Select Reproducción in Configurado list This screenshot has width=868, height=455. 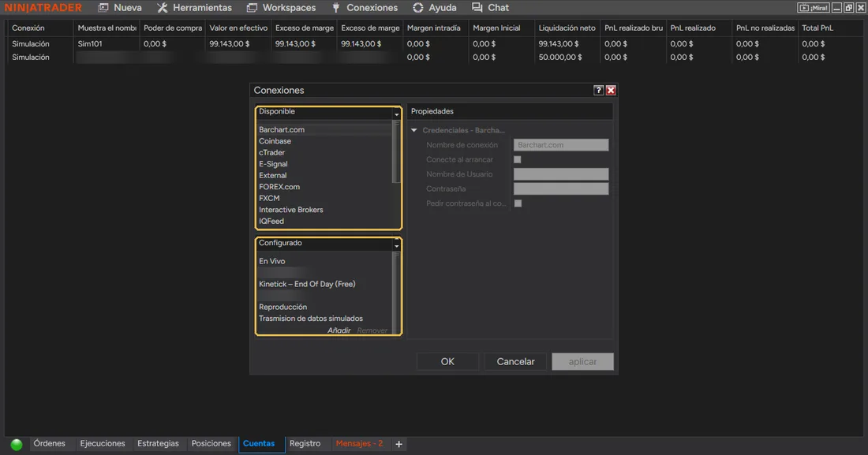point(325,307)
